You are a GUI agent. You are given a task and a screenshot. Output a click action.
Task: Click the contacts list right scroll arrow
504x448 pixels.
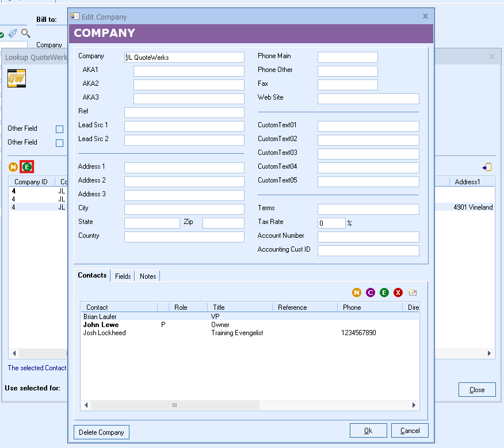(x=414, y=405)
